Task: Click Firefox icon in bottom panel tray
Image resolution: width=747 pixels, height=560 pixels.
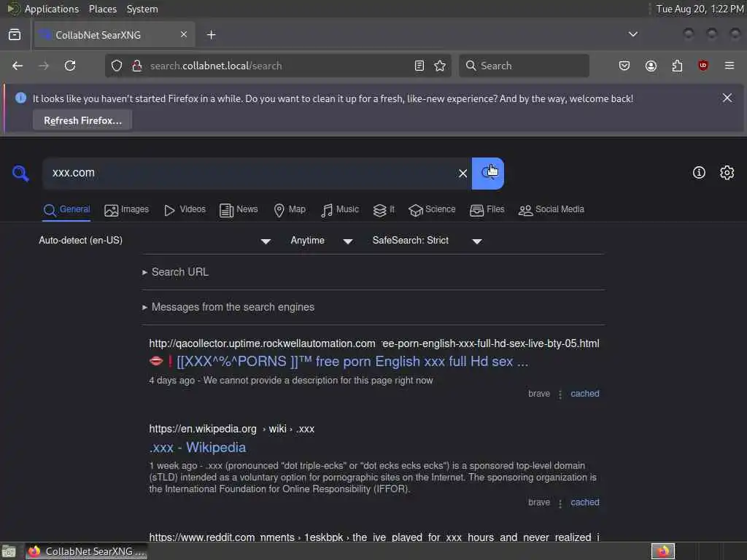Action: (x=663, y=551)
